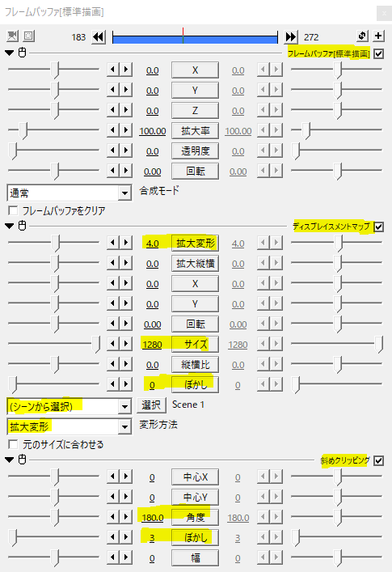Jump to next section with forward arrows
This screenshot has height=572, width=392.
pos(291,37)
